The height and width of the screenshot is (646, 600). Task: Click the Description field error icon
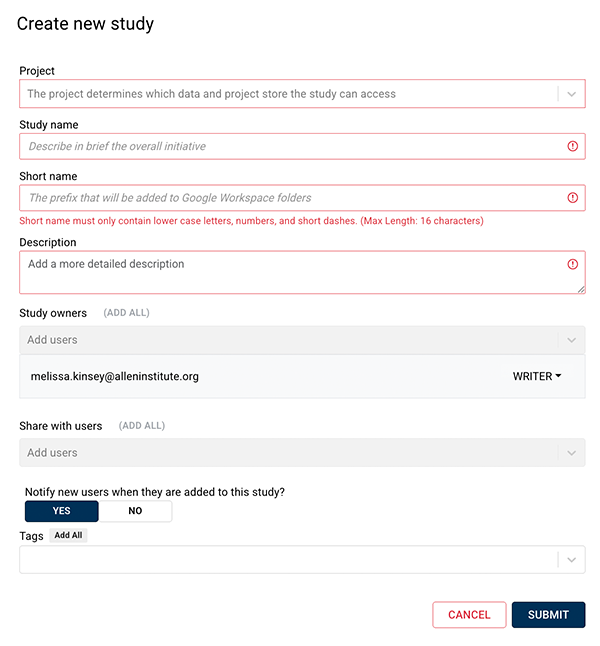tap(573, 264)
